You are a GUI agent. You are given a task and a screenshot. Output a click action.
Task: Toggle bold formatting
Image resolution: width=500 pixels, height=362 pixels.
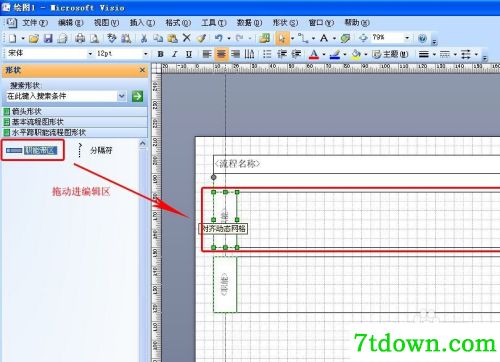(x=161, y=54)
